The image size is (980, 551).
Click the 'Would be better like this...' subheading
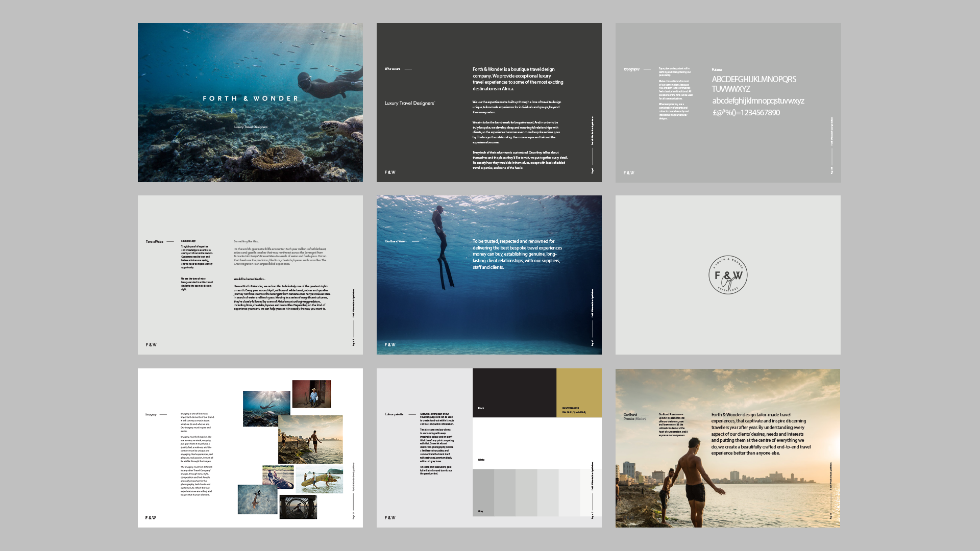click(x=250, y=279)
